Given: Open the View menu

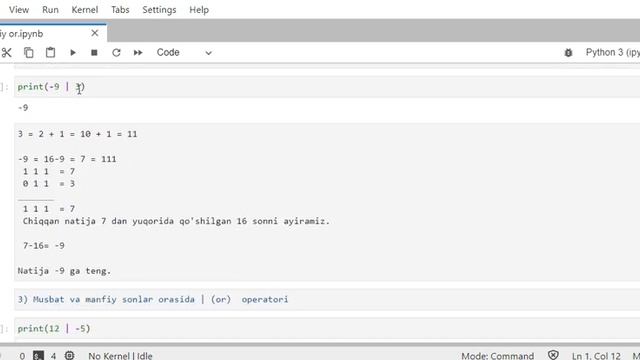Looking at the screenshot, I should pyautogui.click(x=19, y=10).
